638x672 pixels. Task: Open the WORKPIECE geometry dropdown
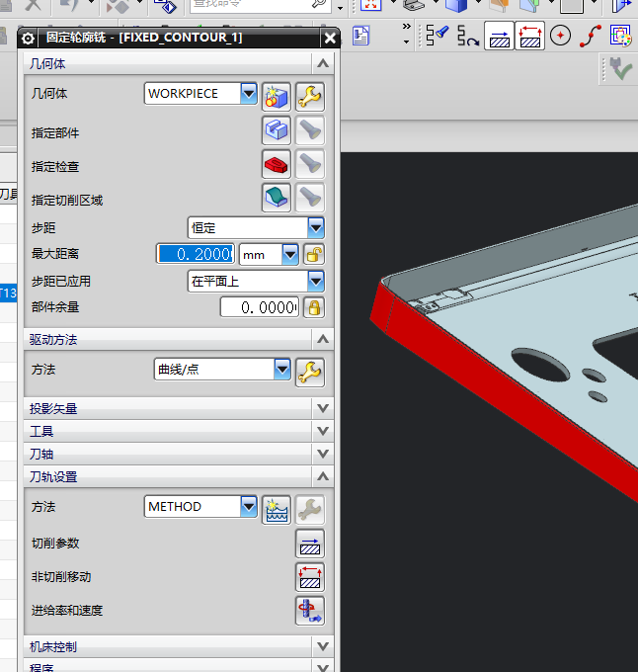[248, 94]
